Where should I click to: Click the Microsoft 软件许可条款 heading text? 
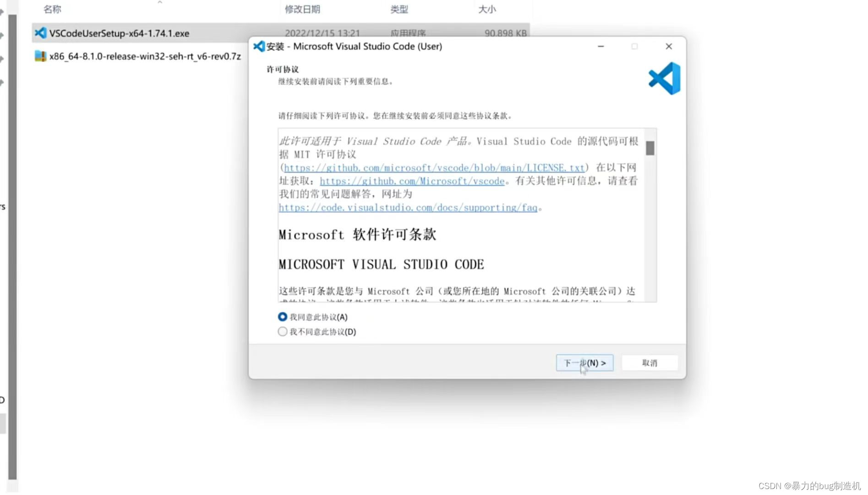coord(357,235)
